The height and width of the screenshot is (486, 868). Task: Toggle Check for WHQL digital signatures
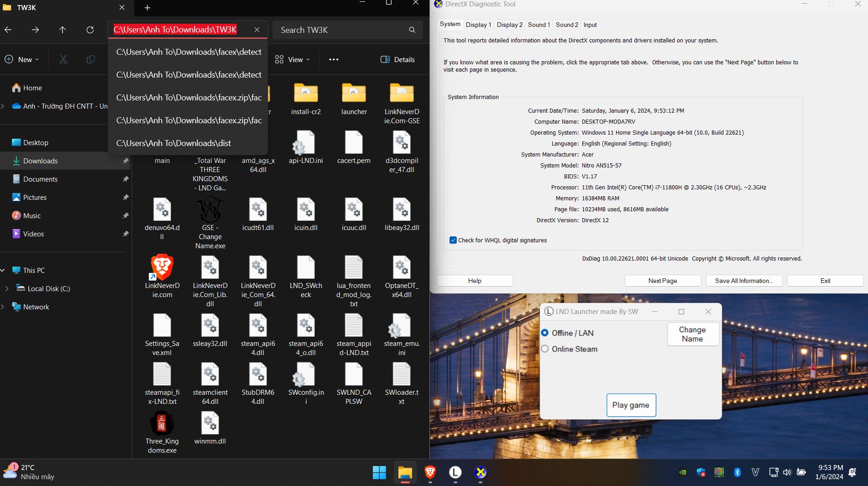pos(453,240)
